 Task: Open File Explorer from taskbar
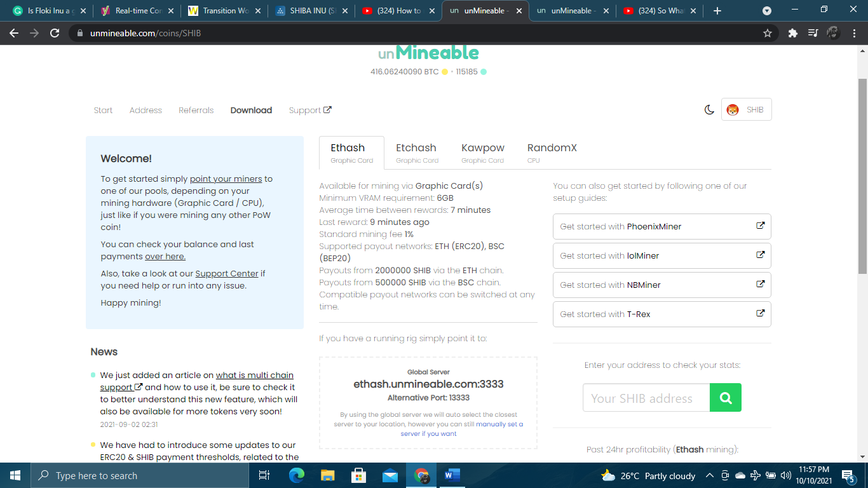coord(328,475)
